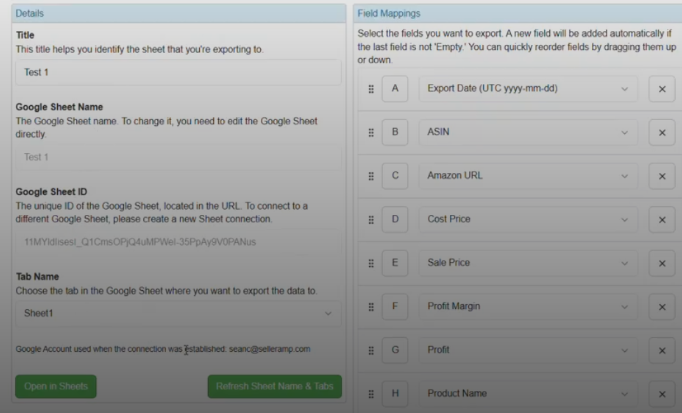682x413 pixels.
Task: Click the Field Mappings panel header
Action: pyautogui.click(x=518, y=13)
